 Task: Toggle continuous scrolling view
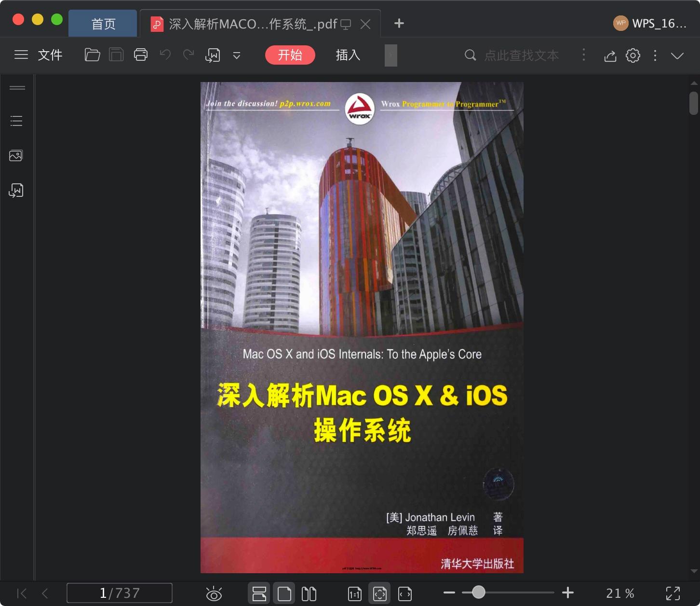(x=259, y=593)
